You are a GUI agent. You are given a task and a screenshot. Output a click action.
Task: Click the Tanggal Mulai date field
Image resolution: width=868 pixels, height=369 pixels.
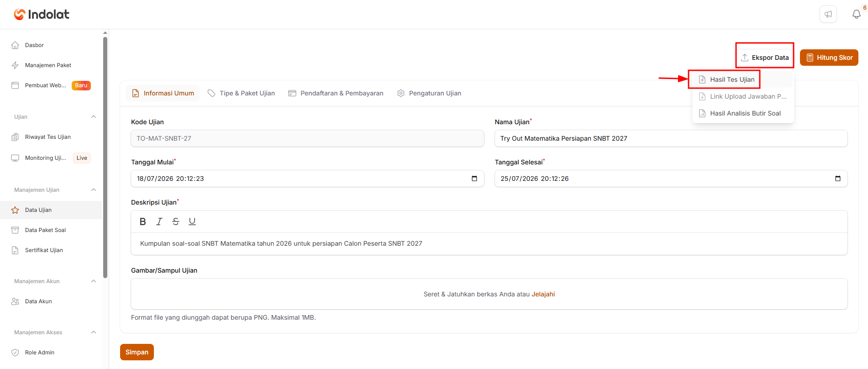point(307,179)
